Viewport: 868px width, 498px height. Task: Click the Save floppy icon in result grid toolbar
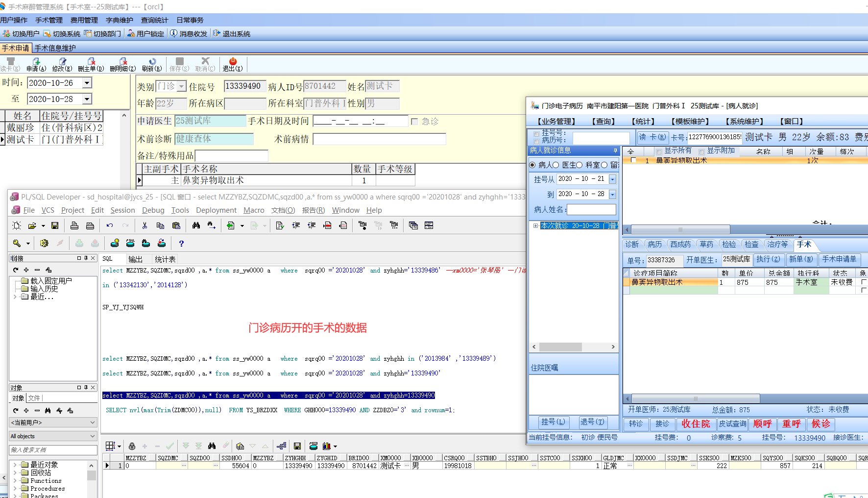click(297, 446)
